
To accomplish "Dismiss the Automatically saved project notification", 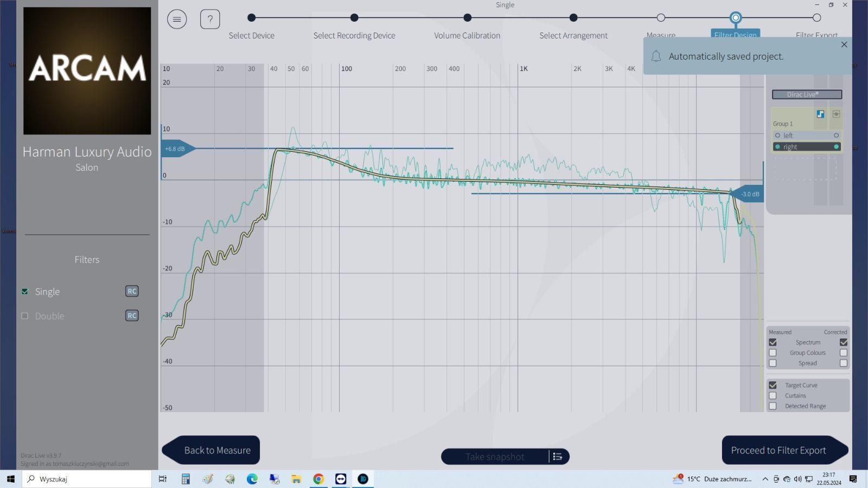I will 844,44.
